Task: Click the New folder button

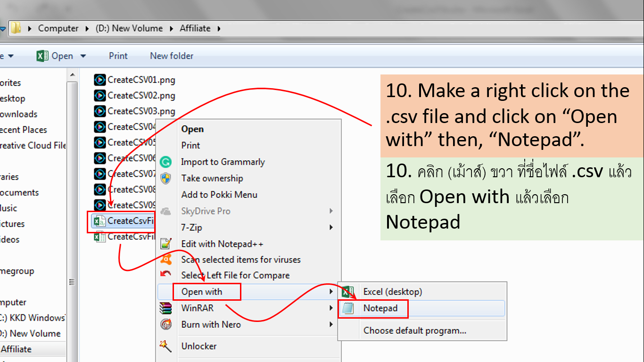Action: point(171,55)
